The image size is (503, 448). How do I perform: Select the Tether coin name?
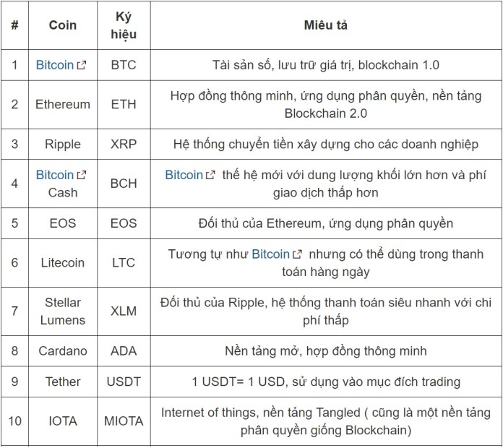coord(63,382)
